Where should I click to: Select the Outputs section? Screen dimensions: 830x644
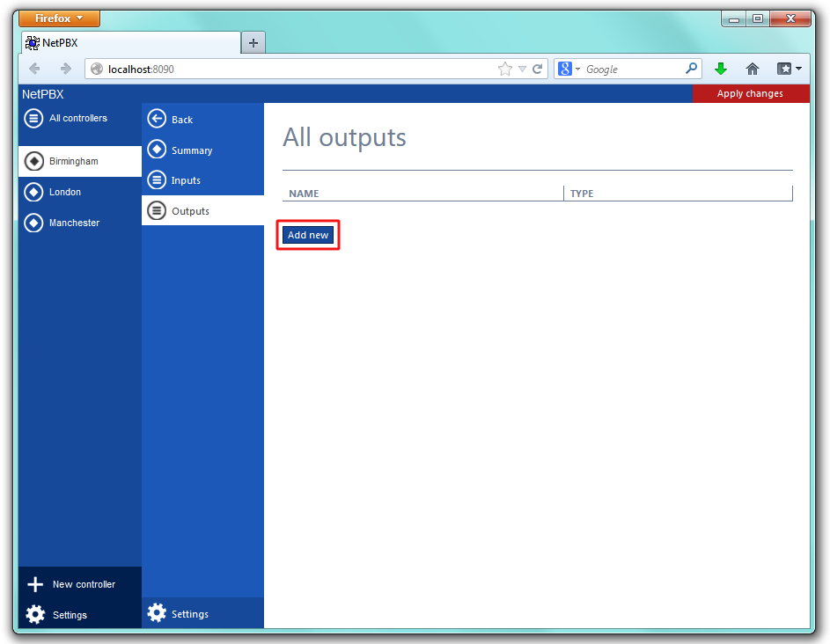pyautogui.click(x=190, y=211)
